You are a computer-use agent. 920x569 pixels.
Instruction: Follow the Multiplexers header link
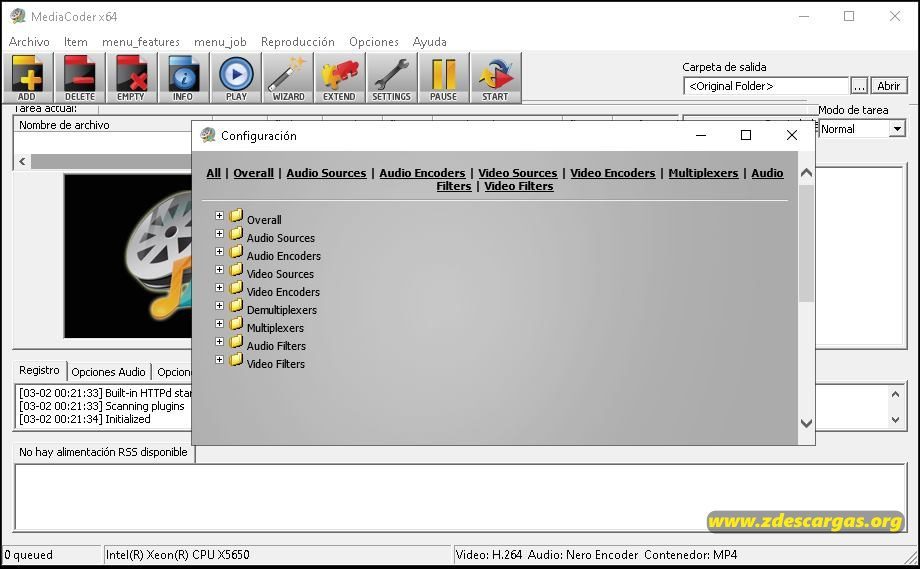703,173
